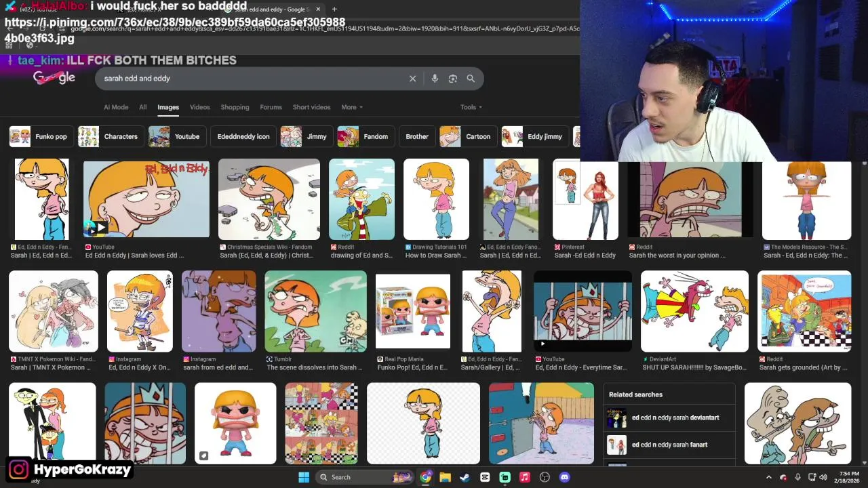Open File Explorer from the taskbar
868x488 pixels.
(445, 477)
